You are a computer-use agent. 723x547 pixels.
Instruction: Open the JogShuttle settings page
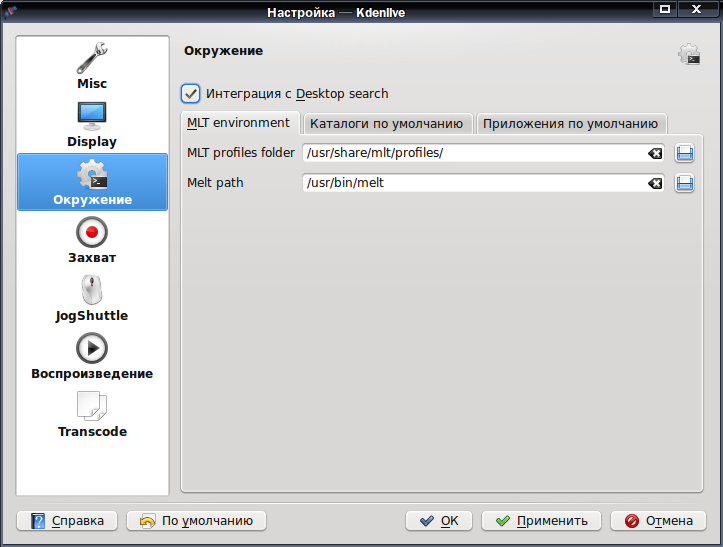(x=92, y=298)
